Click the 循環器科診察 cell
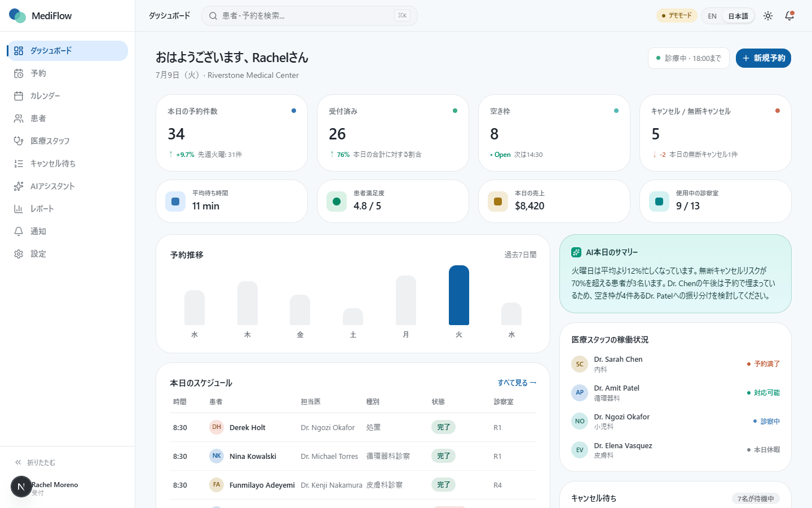Screen dimensions: 812x508 [x=388, y=456]
